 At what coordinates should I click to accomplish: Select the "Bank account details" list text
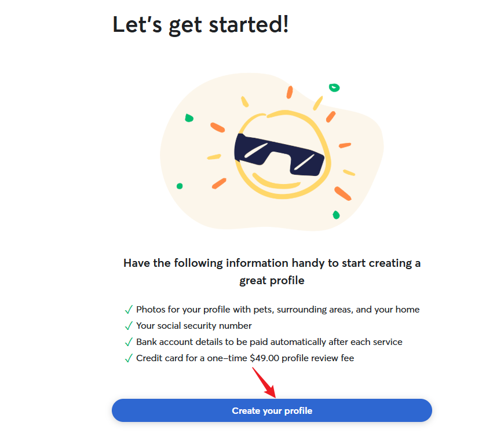coord(269,342)
